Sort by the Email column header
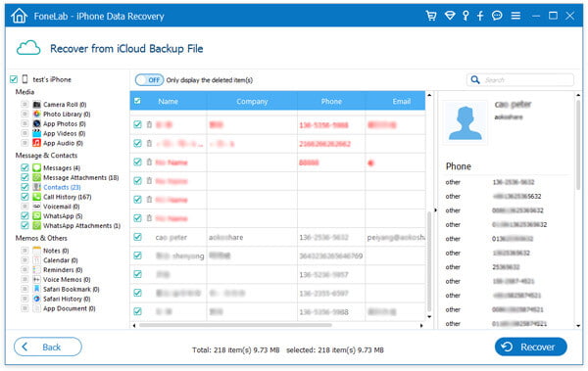 (x=401, y=101)
